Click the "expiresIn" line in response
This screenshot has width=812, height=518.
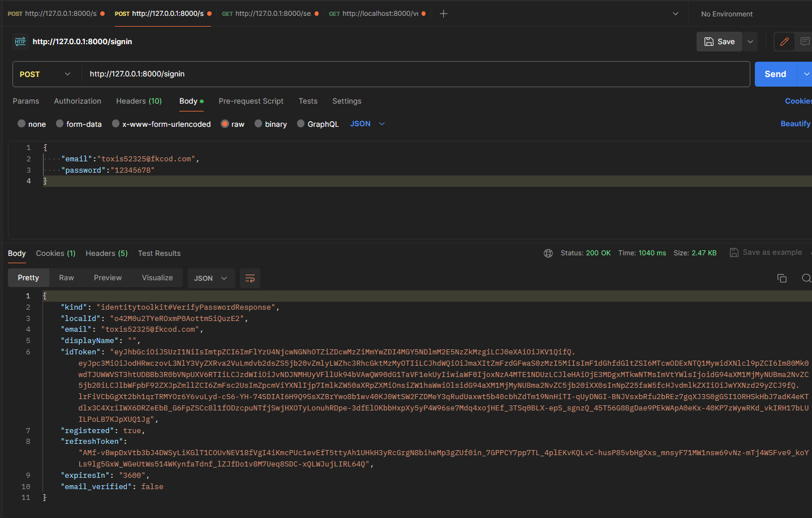105,476
